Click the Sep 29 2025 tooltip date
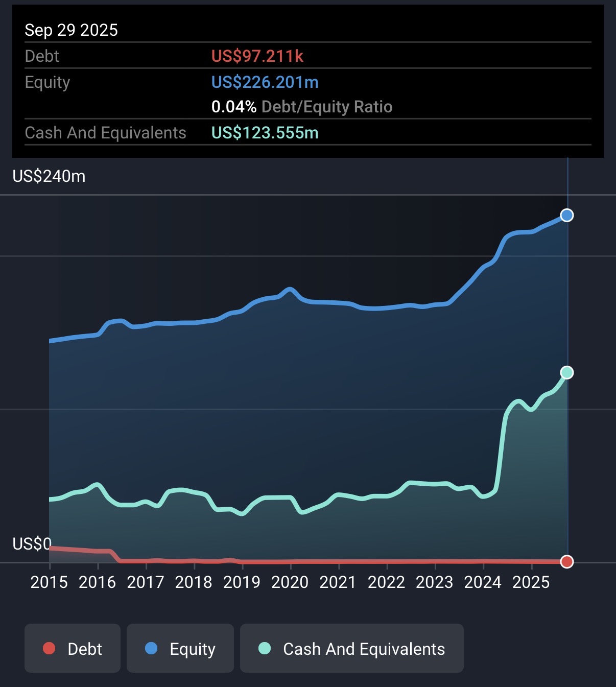This screenshot has height=687, width=616. (71, 30)
